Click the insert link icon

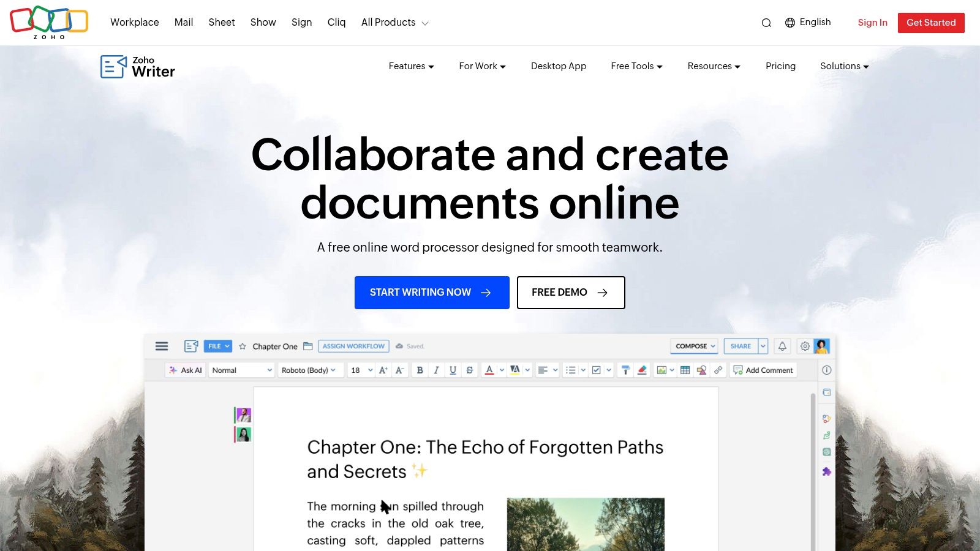719,370
